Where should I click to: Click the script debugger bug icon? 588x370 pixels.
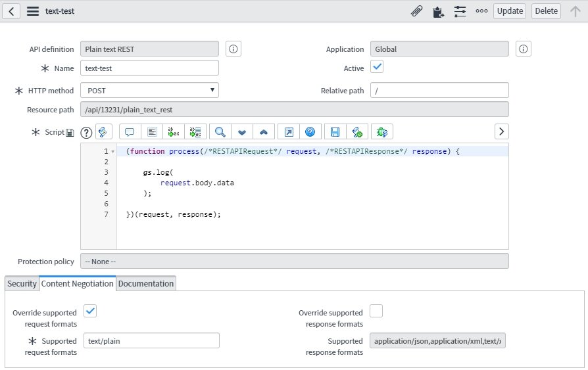coord(381,132)
